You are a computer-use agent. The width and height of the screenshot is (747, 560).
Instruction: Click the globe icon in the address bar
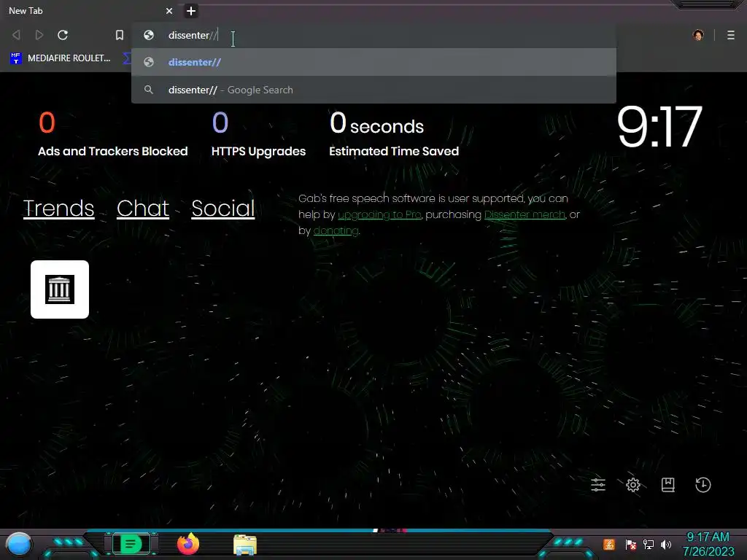[149, 35]
